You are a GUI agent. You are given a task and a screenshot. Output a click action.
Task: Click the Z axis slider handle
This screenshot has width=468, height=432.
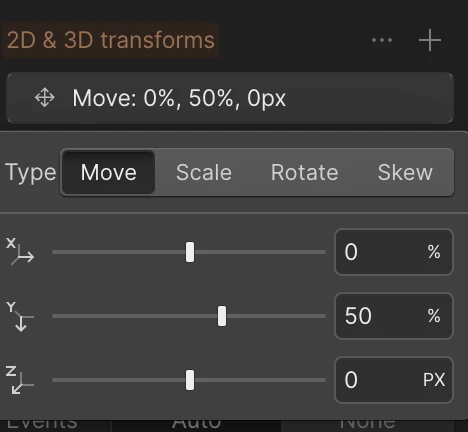(x=190, y=380)
